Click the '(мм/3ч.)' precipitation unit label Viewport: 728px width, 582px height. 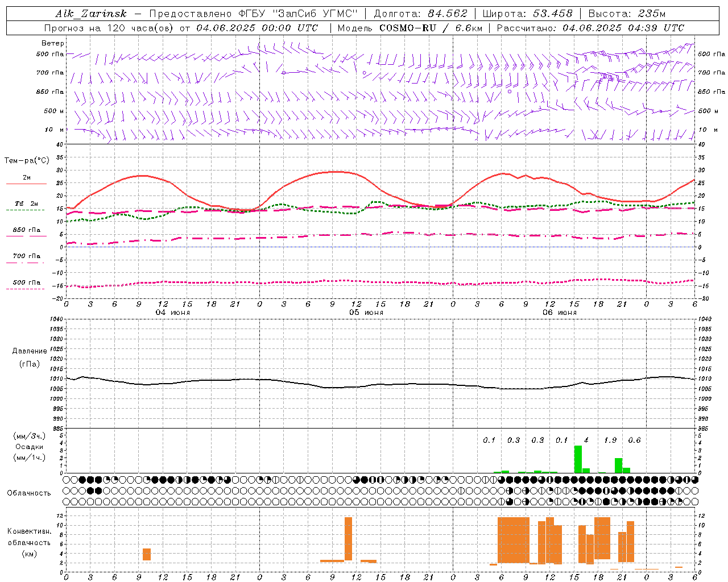[30, 436]
